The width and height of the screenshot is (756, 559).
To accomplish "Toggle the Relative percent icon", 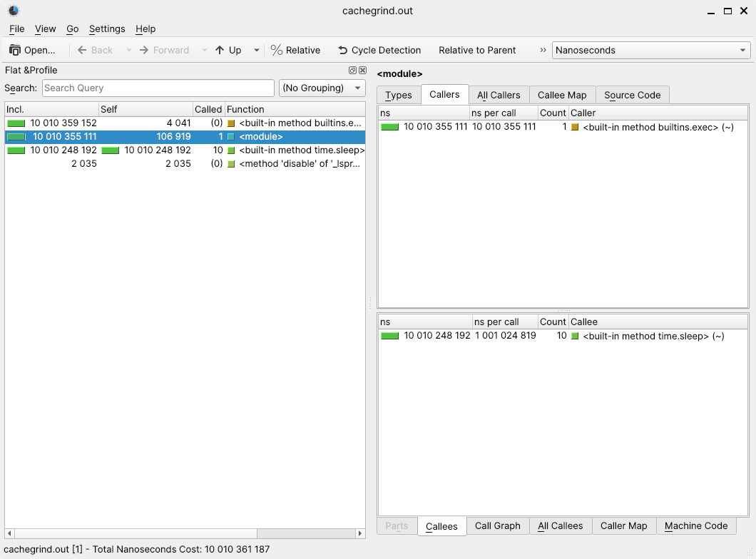I will pos(276,50).
